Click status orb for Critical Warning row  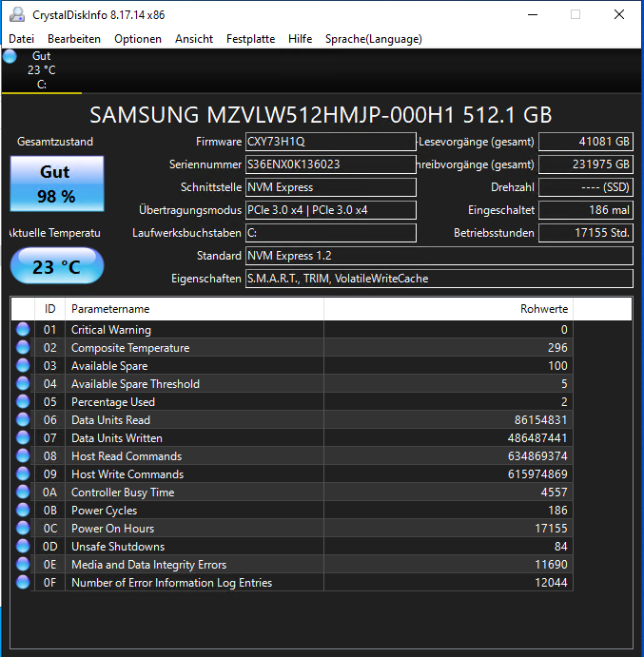pos(23,329)
